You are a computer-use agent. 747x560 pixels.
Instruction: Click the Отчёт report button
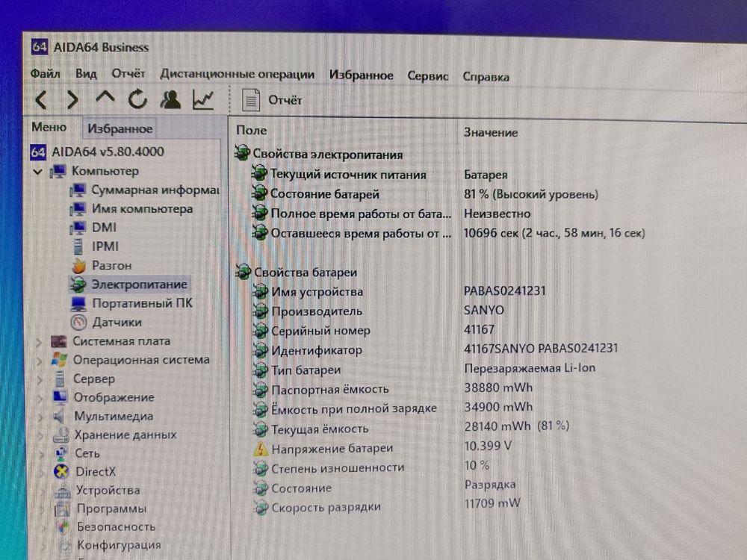coord(272,100)
